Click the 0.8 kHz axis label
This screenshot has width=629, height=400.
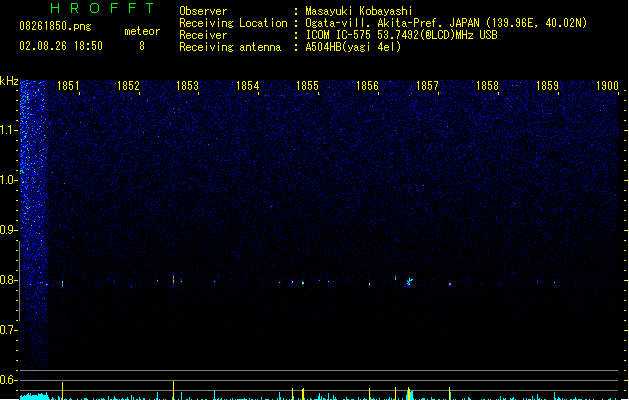(8, 280)
